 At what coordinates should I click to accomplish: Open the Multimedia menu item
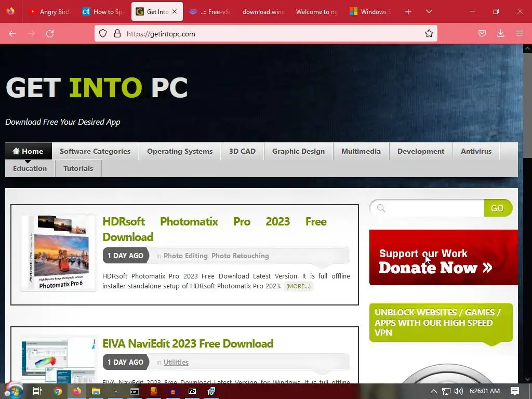pyautogui.click(x=361, y=151)
